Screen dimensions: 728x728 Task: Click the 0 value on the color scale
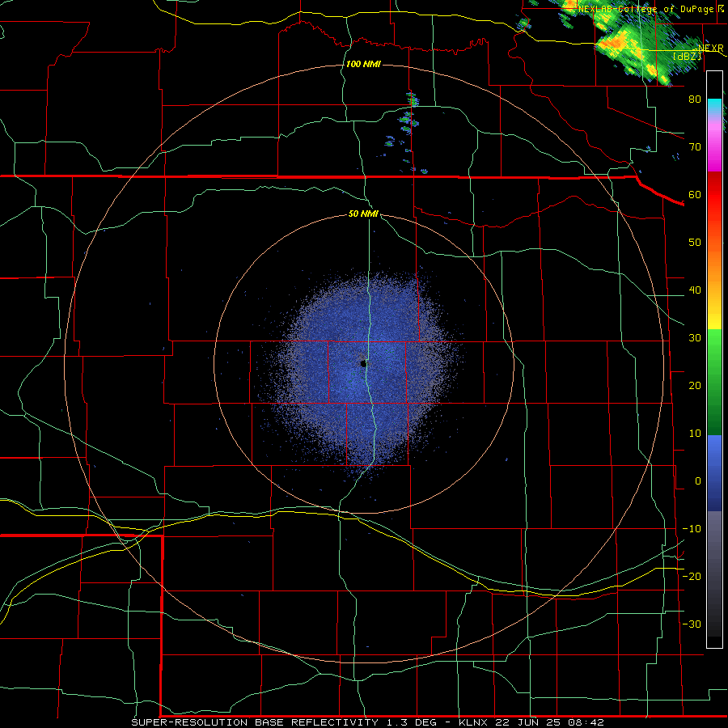pyautogui.click(x=698, y=481)
